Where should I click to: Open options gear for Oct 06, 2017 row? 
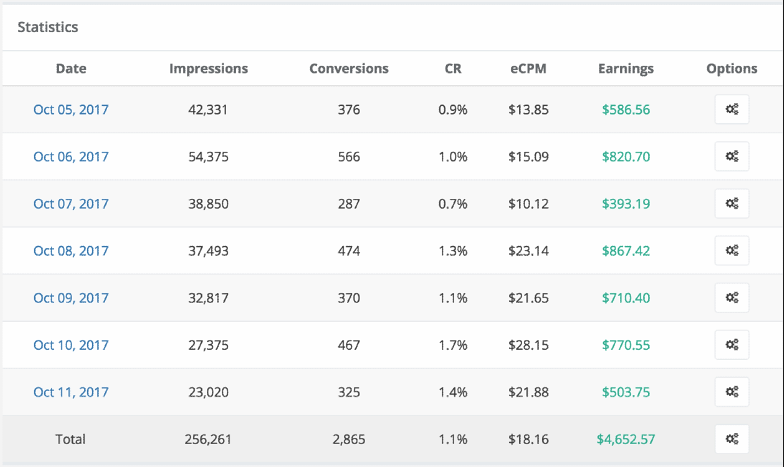click(x=732, y=157)
